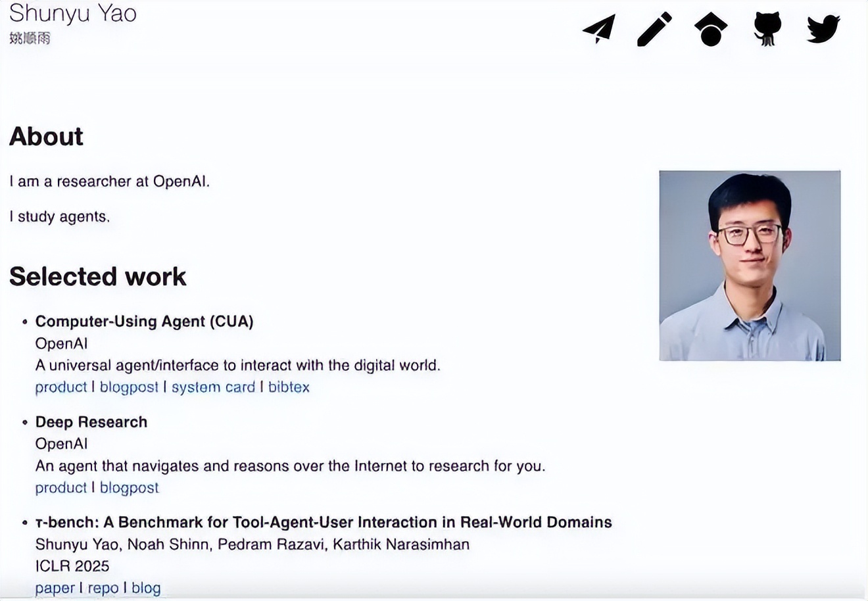This screenshot has width=868, height=601.
Task: Open the τ-bench repo link
Action: click(103, 588)
